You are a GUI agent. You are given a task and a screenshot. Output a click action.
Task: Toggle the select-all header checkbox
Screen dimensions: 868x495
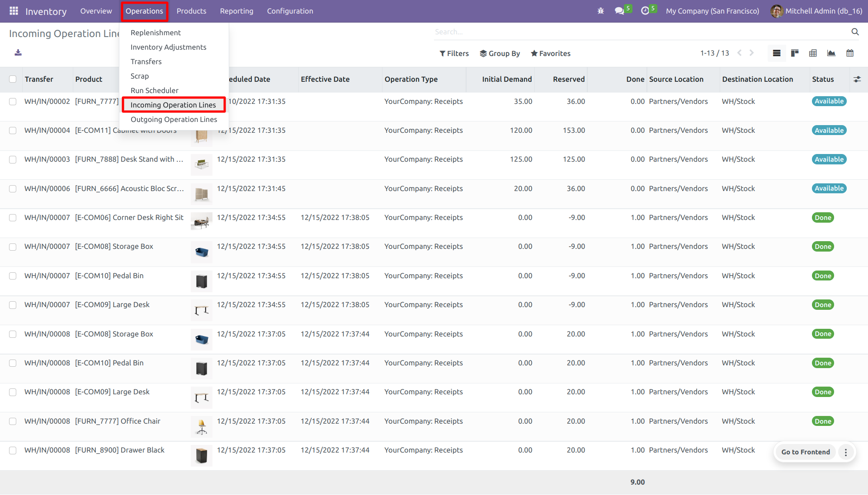pos(13,79)
